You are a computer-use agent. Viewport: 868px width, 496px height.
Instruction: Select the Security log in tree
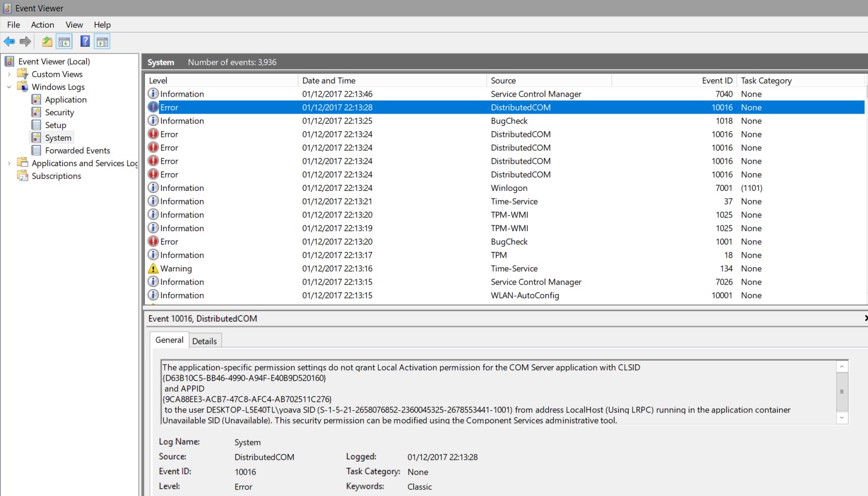pos(59,112)
